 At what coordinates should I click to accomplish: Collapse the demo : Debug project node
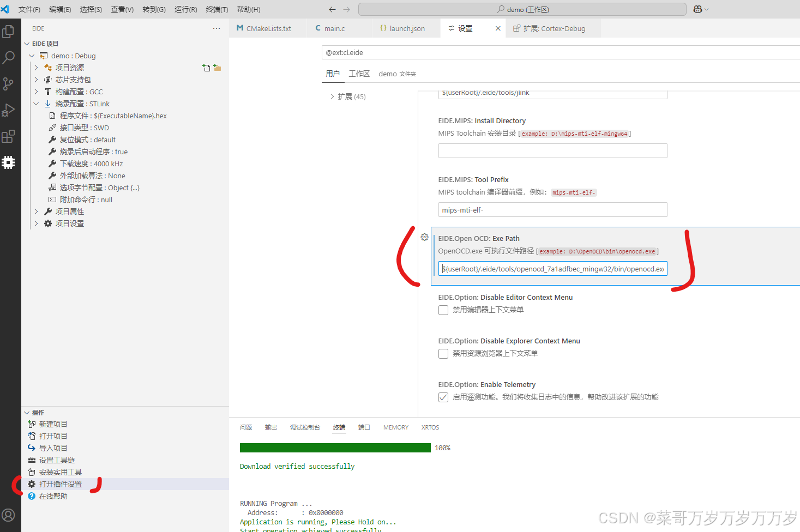click(32, 56)
